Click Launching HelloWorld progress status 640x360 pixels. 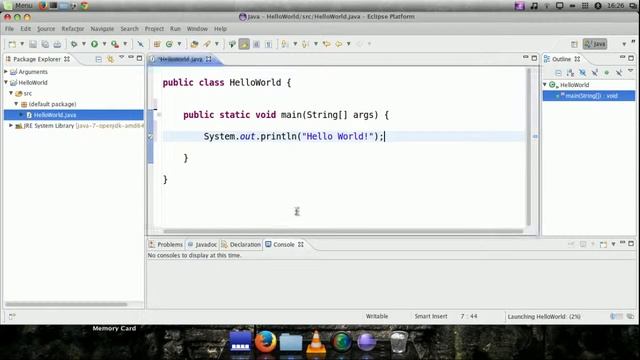[x=544, y=316]
